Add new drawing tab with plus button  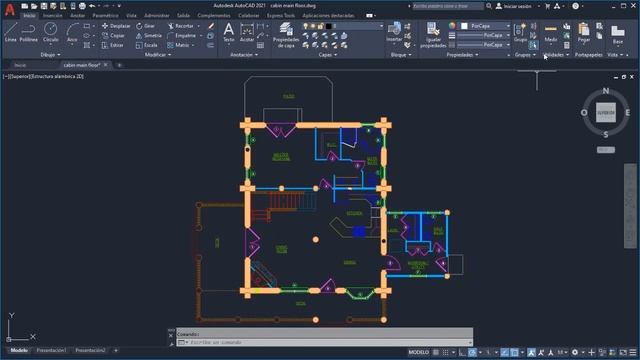(119, 65)
